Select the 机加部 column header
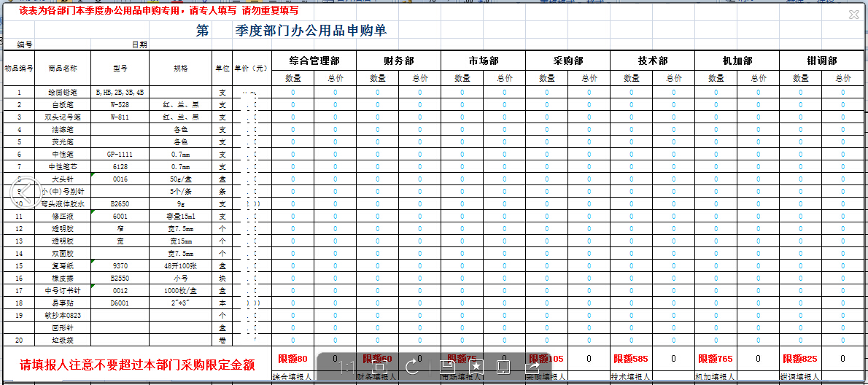Screen dimensions: 868x385 pos(737,61)
